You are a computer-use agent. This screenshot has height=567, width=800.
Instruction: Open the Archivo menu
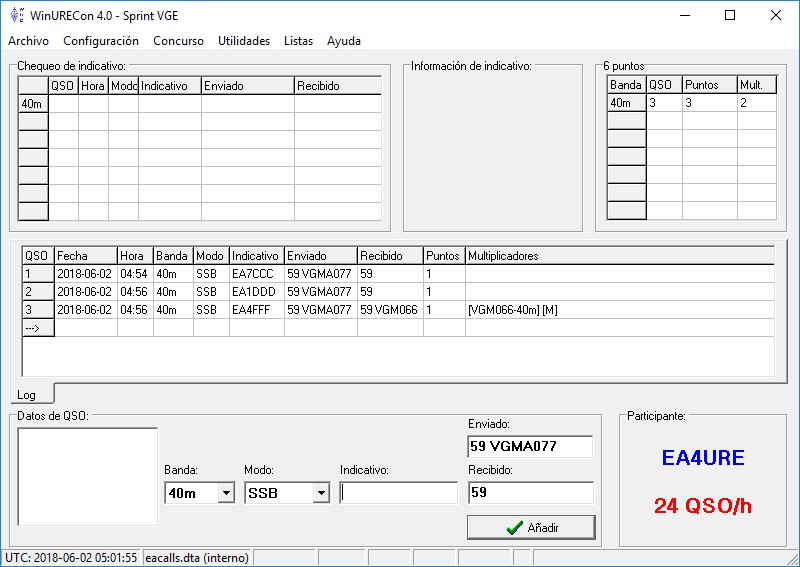pos(28,41)
